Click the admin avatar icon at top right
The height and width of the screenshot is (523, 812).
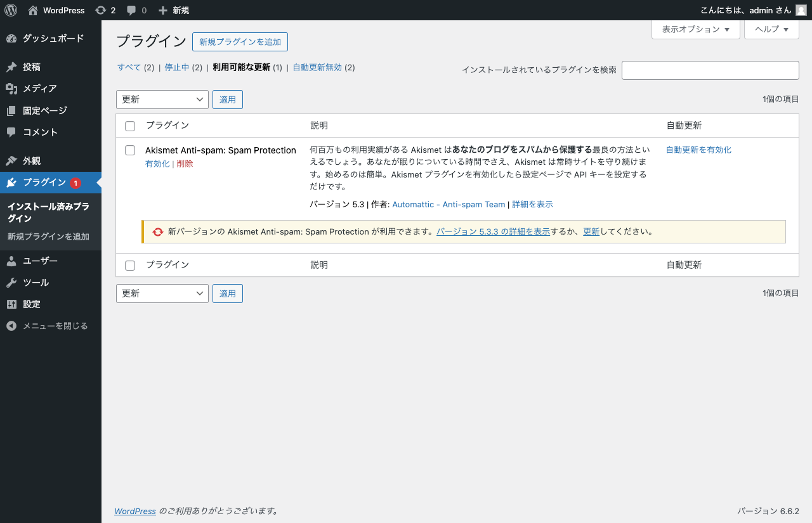801,10
